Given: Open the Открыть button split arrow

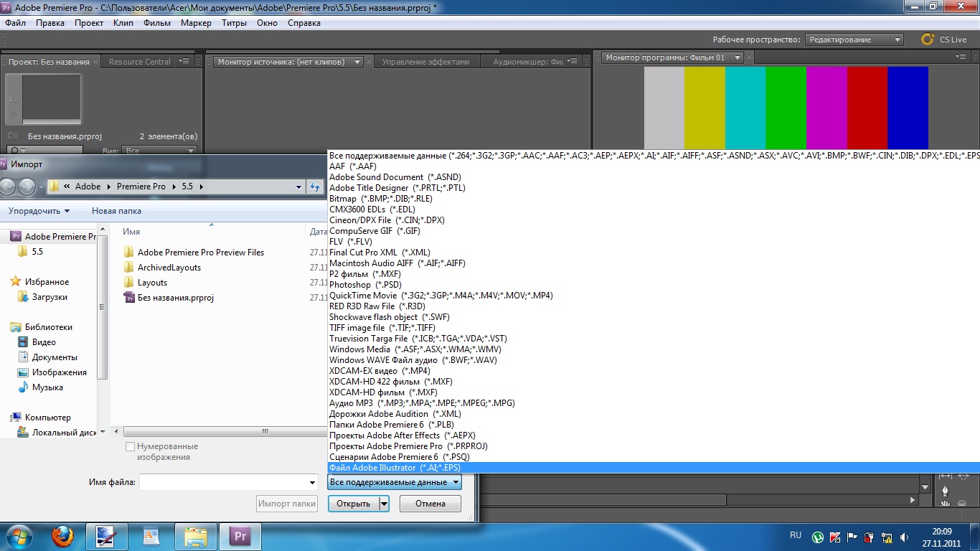Looking at the screenshot, I should [x=384, y=504].
